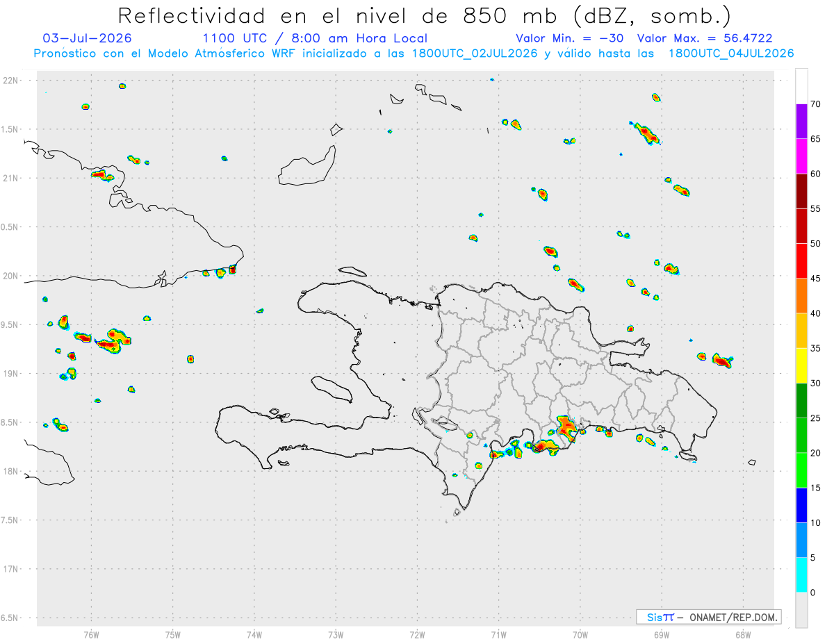The height and width of the screenshot is (644, 834).
Task: Click the '73W' longitude label
Action: 336,634
